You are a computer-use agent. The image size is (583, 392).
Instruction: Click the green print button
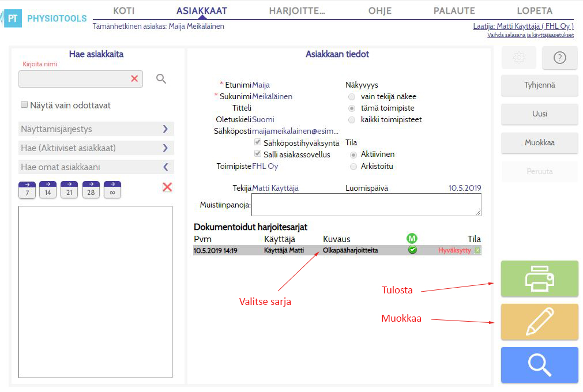tap(539, 278)
